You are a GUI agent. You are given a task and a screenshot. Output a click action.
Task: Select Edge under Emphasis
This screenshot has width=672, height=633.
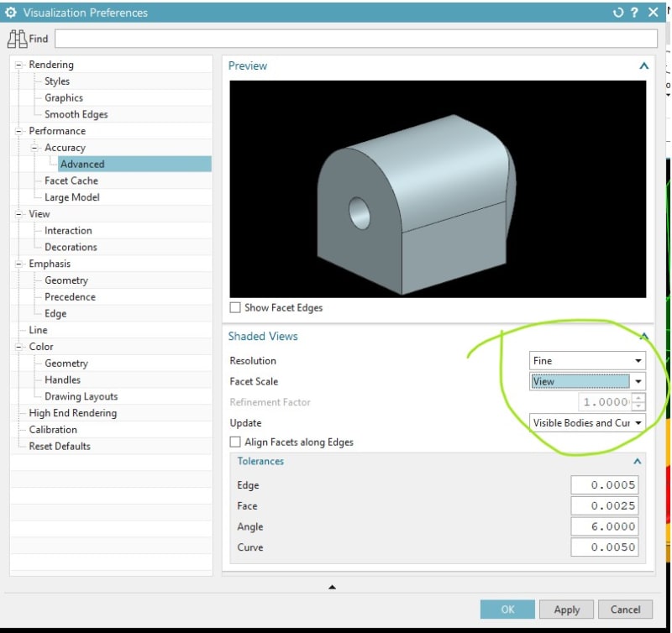click(x=55, y=314)
